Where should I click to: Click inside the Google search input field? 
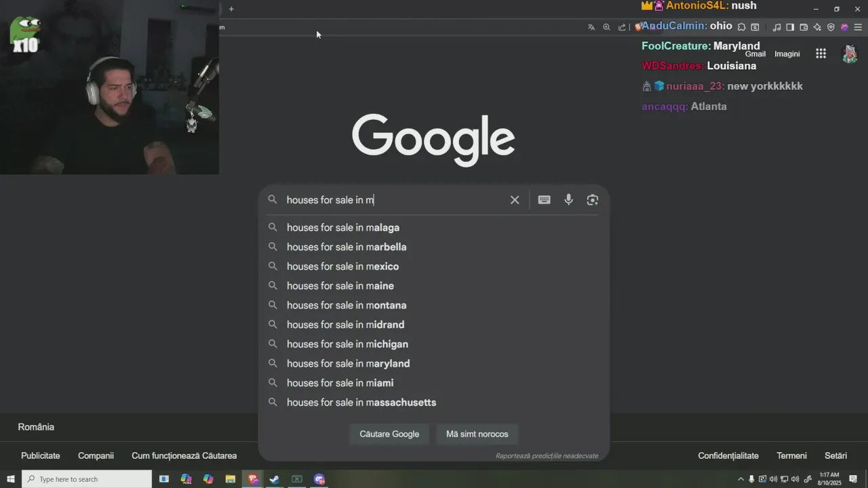tap(393, 200)
